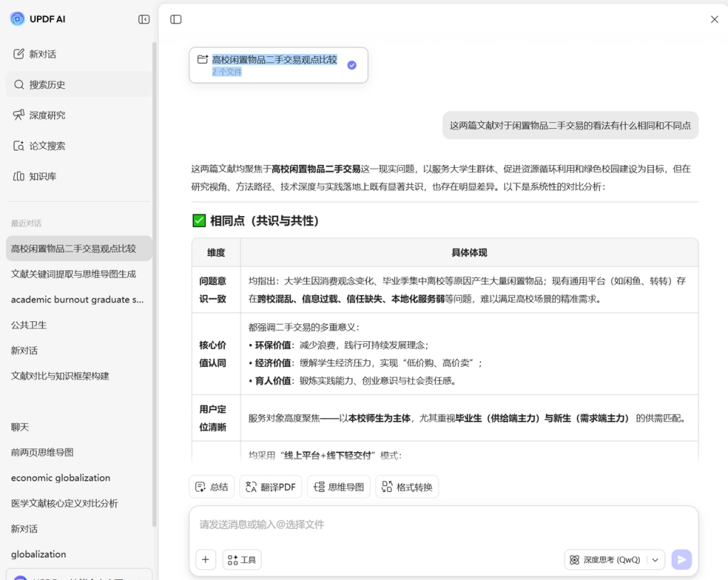Click the 翻译PDF button
This screenshot has height=580, width=728.
tap(271, 487)
